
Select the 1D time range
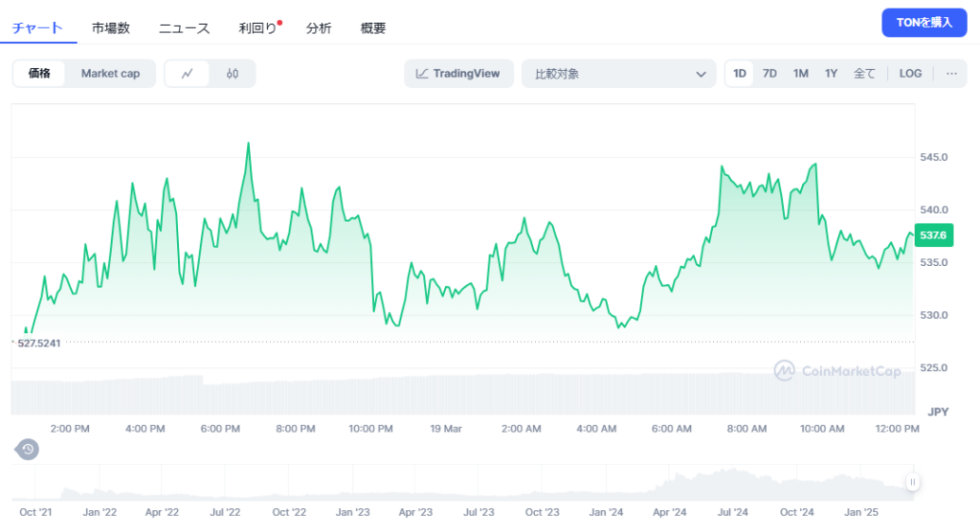click(x=740, y=74)
